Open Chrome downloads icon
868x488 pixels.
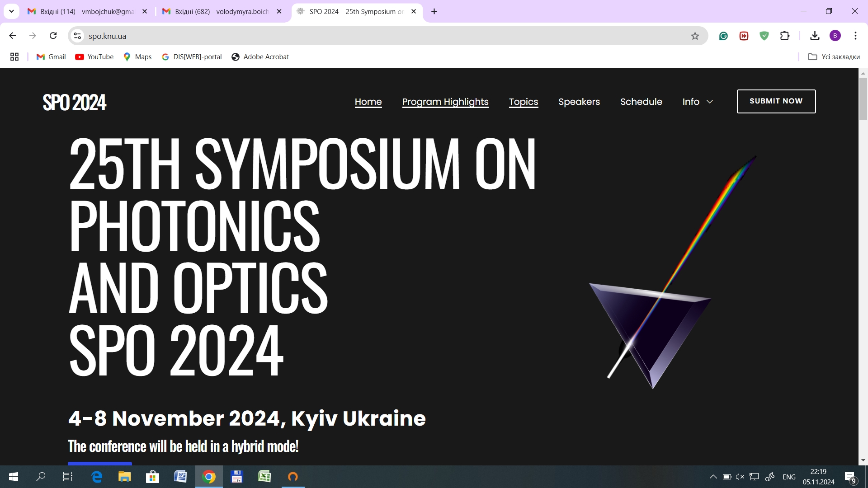click(x=815, y=36)
